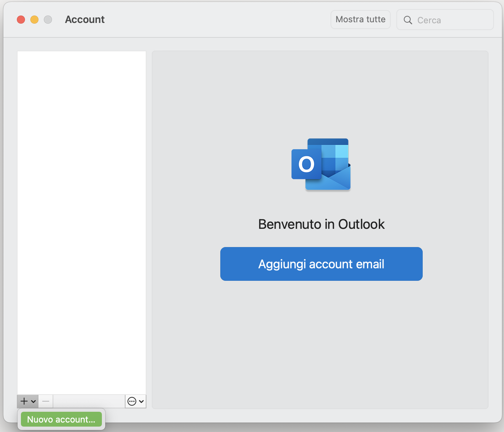
Task: Click the Mostra tutte button
Action: point(361,20)
